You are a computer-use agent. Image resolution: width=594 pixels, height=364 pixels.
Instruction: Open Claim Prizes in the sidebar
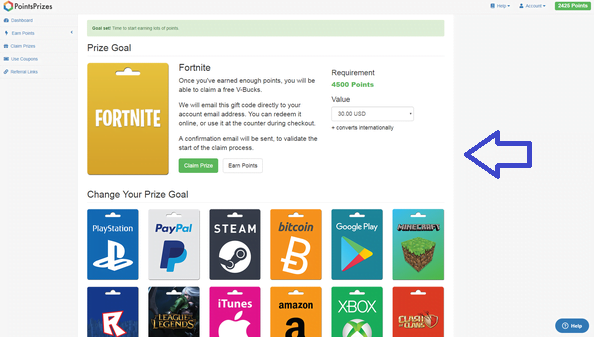pos(23,46)
